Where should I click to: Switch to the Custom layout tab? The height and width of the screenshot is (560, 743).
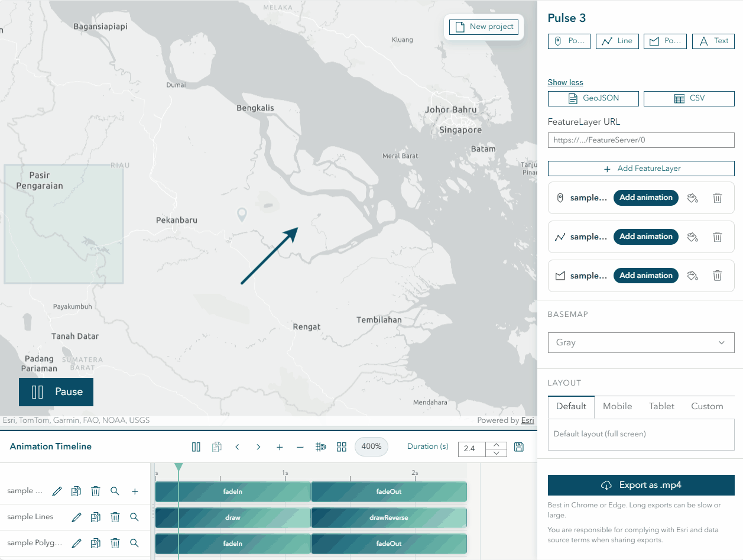[707, 406]
